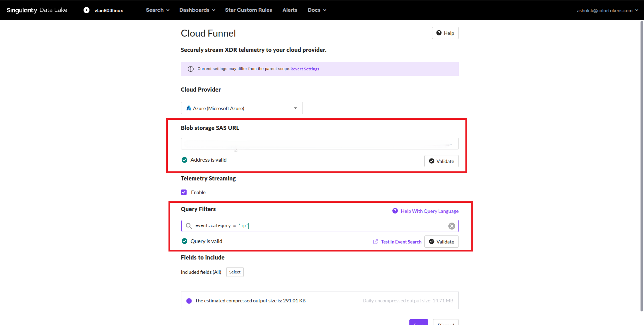Click the Blob storage SAS URL field
Screen dimensions: 644x325
(x=319, y=144)
